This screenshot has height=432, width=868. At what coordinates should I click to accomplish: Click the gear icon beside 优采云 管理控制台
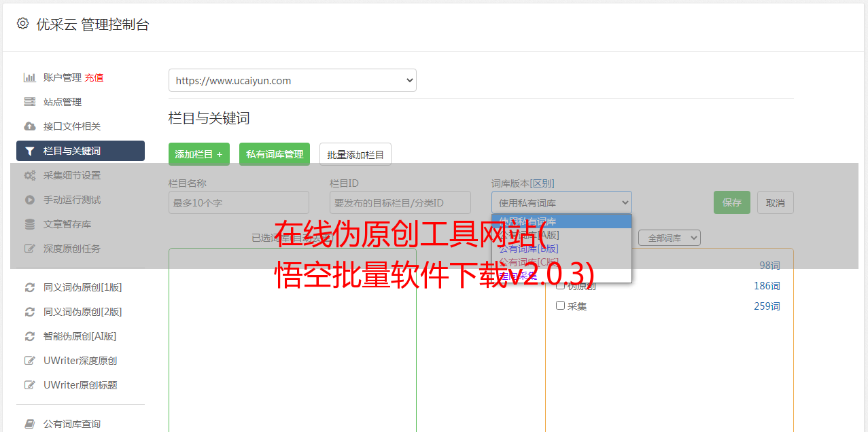pos(22,24)
